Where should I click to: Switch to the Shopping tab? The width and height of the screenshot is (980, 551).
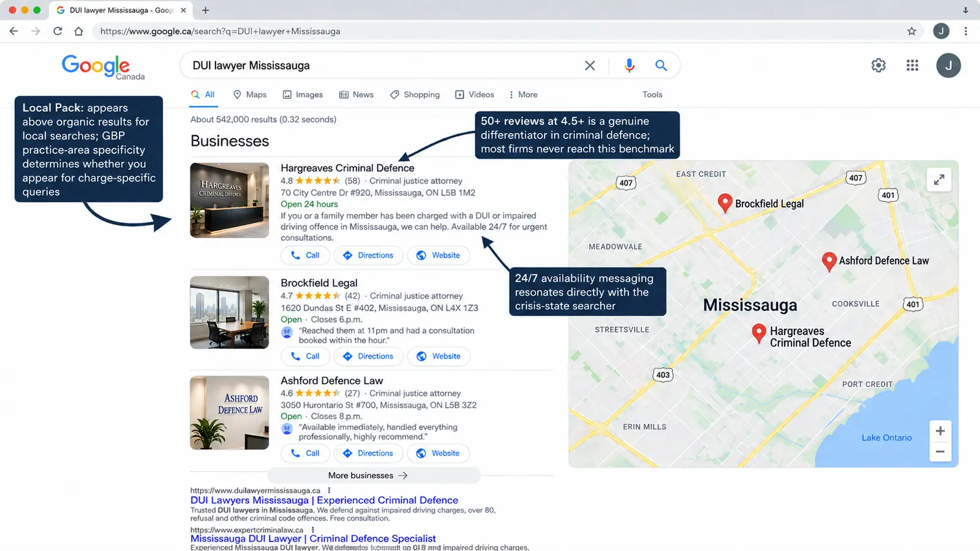415,94
